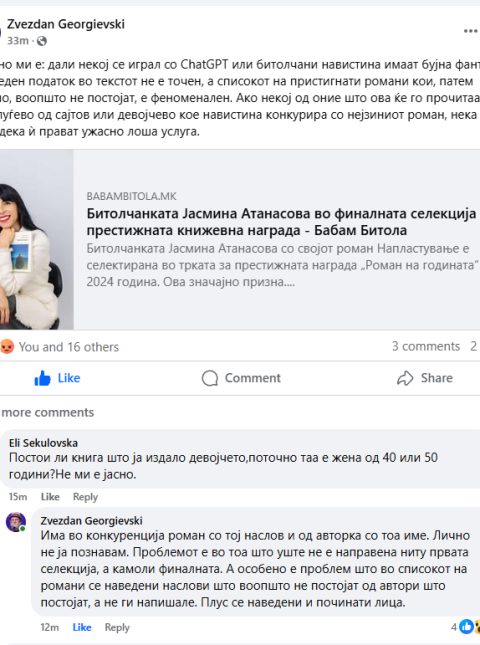This screenshot has height=645, width=480.
Task: View like reactions on Zvezdan's reply
Action: (x=466, y=626)
